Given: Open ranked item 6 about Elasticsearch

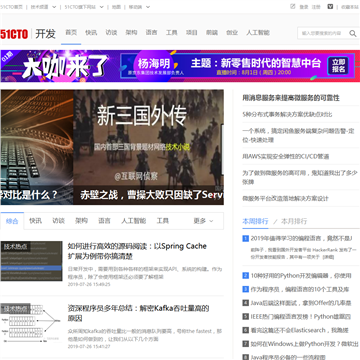Looking at the screenshot, I should (299, 330).
